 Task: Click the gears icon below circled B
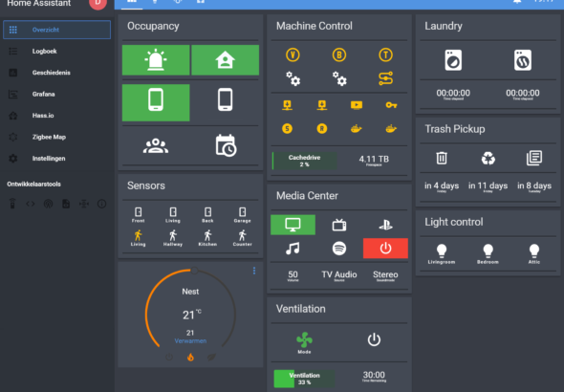coord(339,78)
